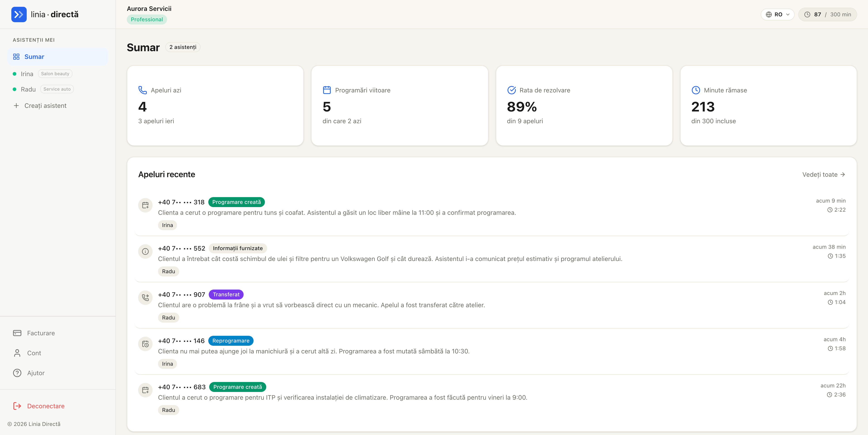This screenshot has width=868, height=435.
Task: Click the transfer phone icon for call 907
Action: click(x=145, y=297)
